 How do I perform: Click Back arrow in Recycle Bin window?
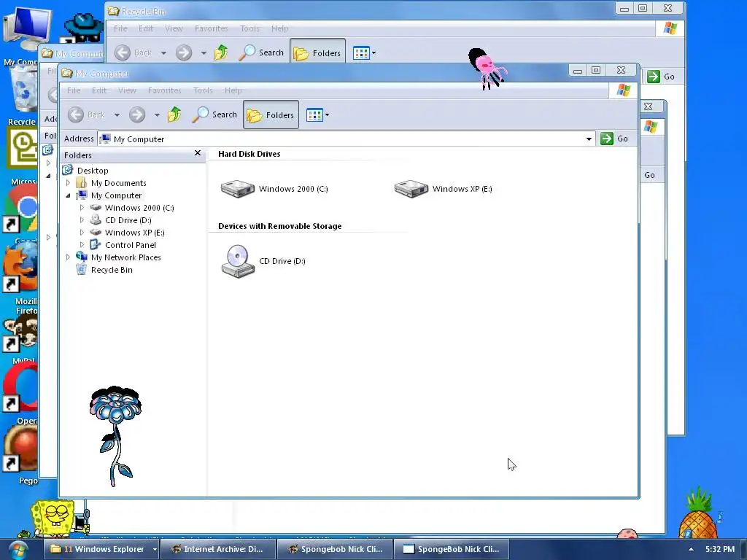tap(123, 52)
